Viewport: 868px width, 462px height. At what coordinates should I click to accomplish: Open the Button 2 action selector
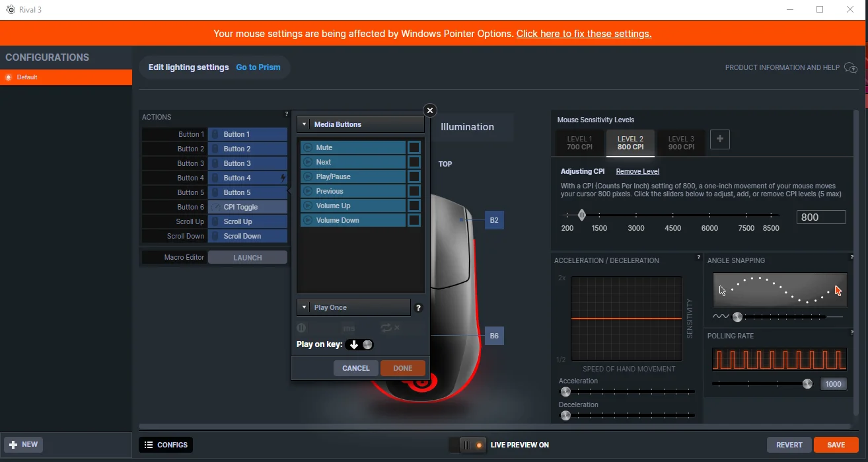tap(248, 149)
